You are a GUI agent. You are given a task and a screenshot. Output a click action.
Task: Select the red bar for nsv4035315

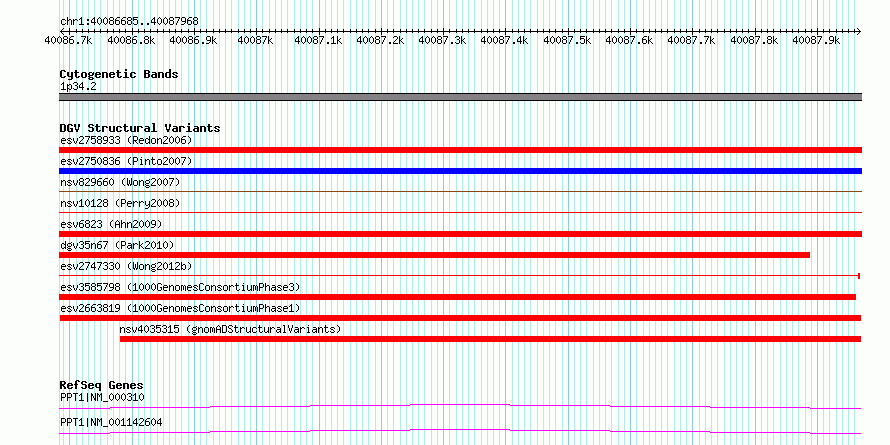[490, 339]
